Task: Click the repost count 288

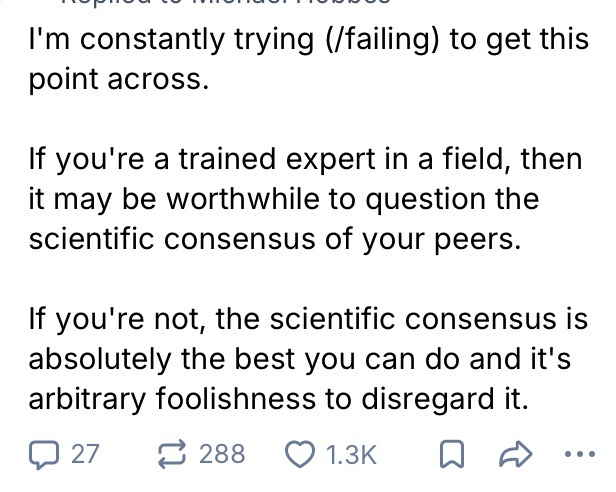Action: (x=221, y=453)
